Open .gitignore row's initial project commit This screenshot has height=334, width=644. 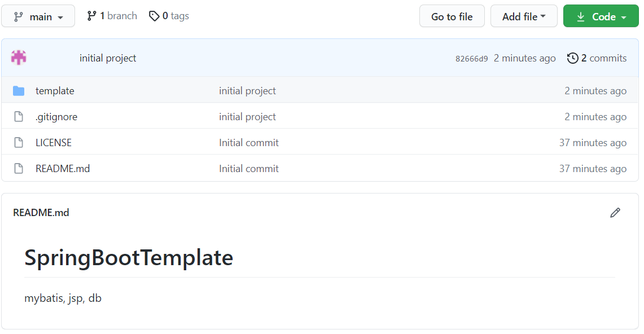click(x=247, y=117)
